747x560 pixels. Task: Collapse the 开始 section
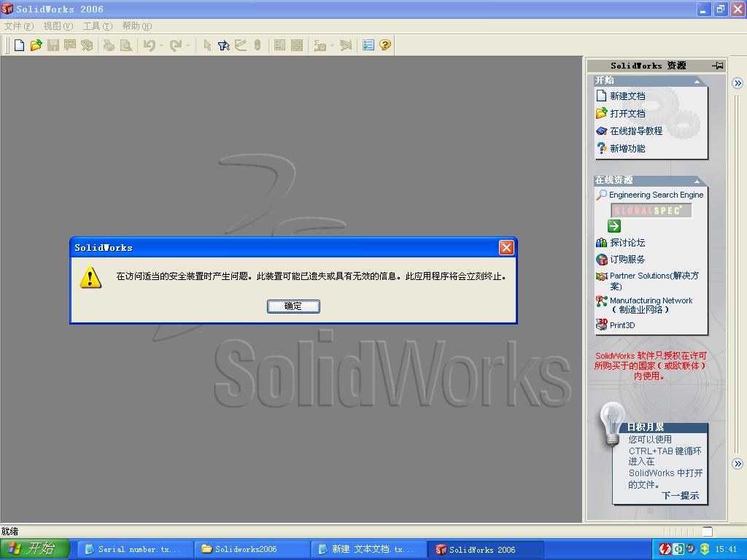coord(697,82)
